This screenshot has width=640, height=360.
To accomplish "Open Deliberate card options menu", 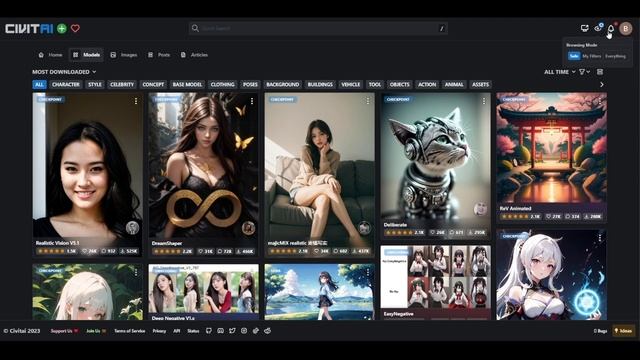I will point(484,101).
